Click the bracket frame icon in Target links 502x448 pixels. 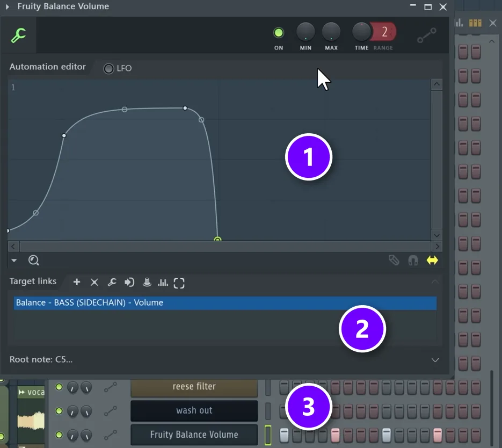tap(179, 283)
